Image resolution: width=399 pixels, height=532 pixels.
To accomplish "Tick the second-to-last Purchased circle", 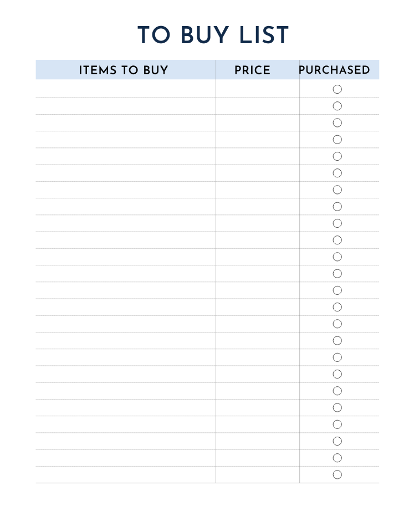I will [337, 458].
